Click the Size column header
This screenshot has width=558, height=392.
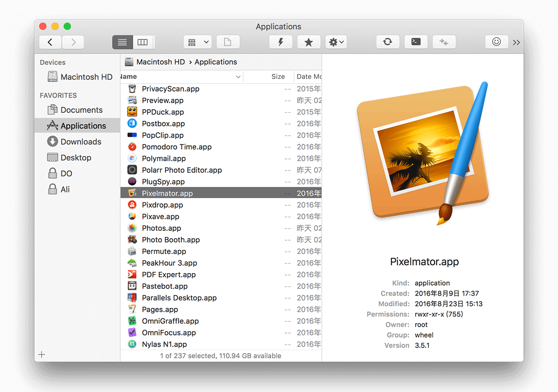[278, 77]
